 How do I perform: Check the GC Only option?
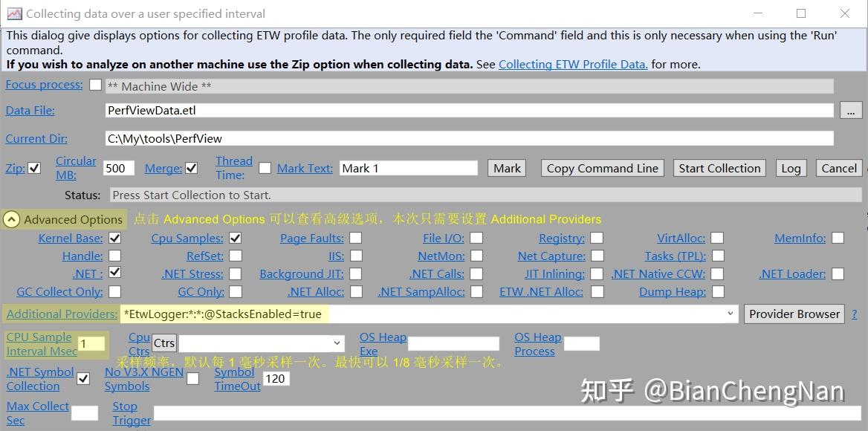point(235,291)
